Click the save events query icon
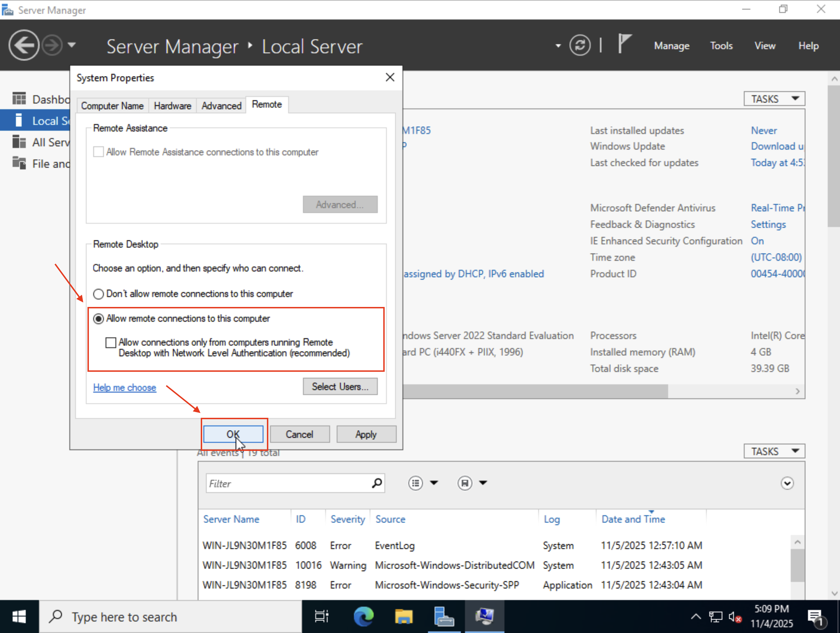Viewport: 840px width, 633px height. click(x=465, y=483)
